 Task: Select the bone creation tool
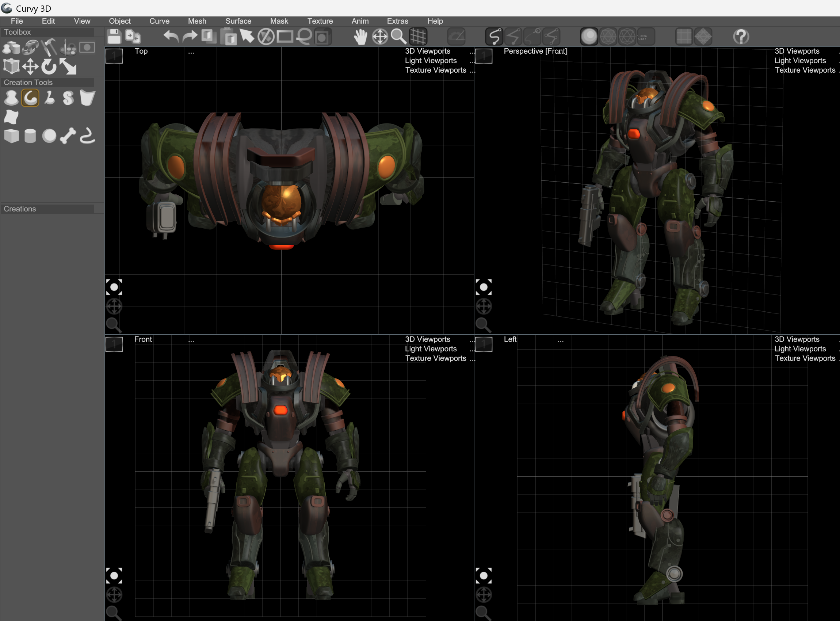68,136
